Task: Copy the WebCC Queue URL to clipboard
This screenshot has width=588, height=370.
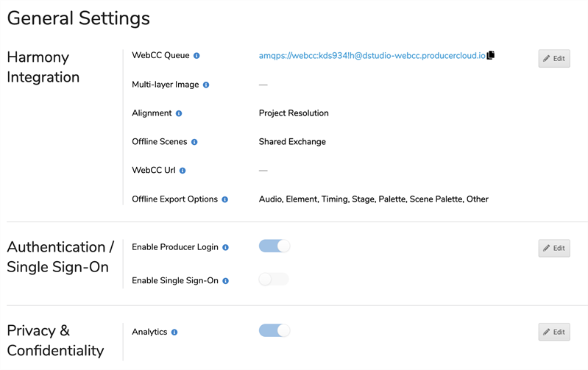Action: (x=491, y=55)
